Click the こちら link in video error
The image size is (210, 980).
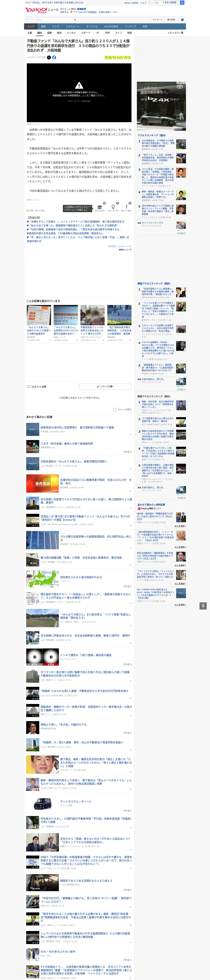click(83, 96)
